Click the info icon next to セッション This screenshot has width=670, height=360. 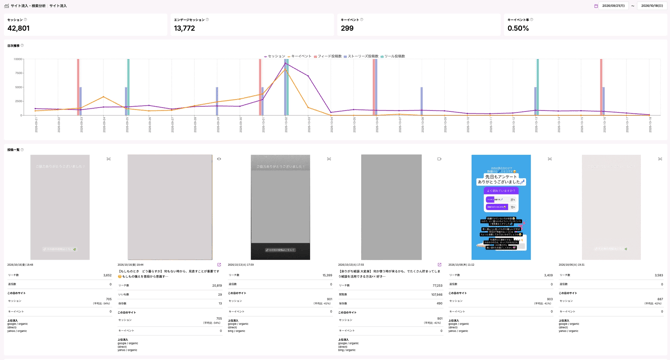pyautogui.click(x=26, y=20)
